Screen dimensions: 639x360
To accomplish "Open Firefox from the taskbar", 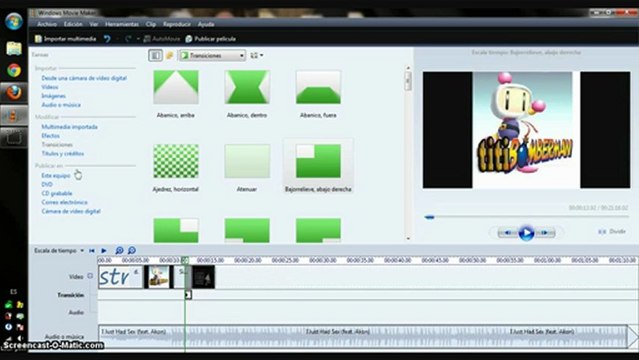I will coord(14,93).
